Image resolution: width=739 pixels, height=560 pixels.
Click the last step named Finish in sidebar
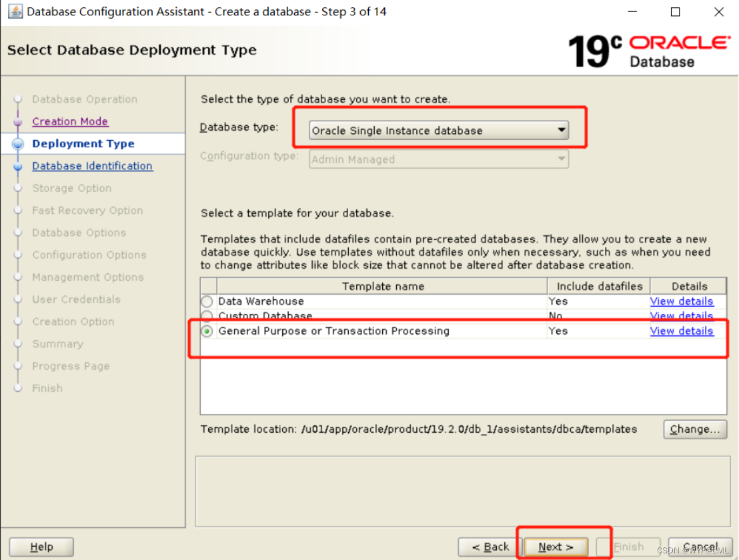[47, 388]
